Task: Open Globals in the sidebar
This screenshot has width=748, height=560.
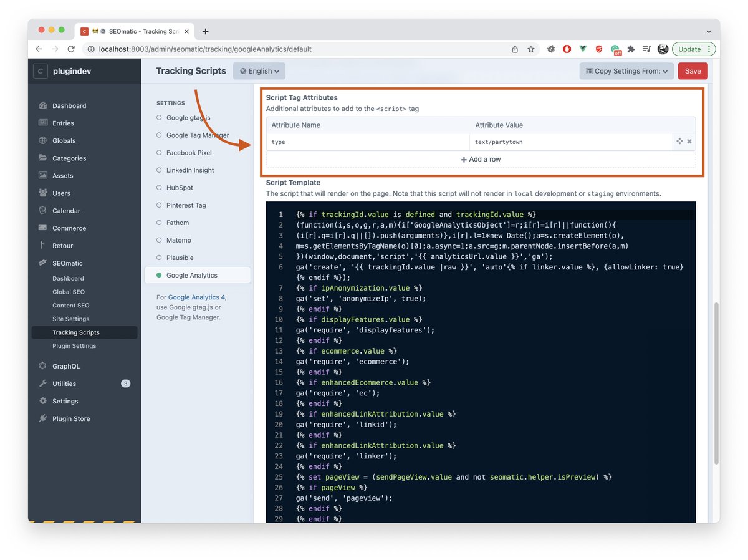Action: [x=64, y=140]
